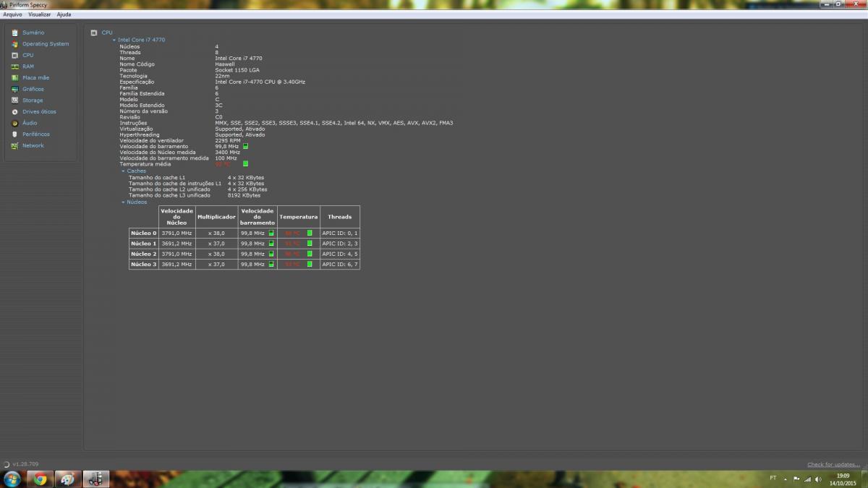
Task: Click the Network card icon
Action: click(14, 145)
